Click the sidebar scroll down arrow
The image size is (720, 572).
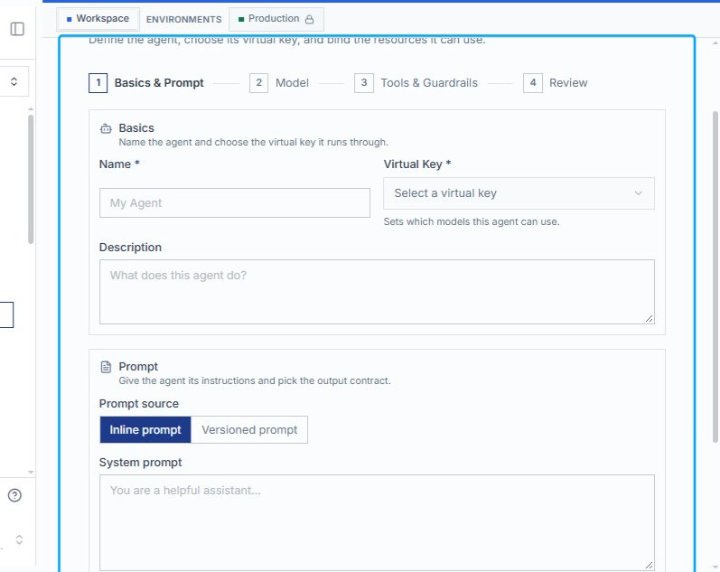coord(31,472)
